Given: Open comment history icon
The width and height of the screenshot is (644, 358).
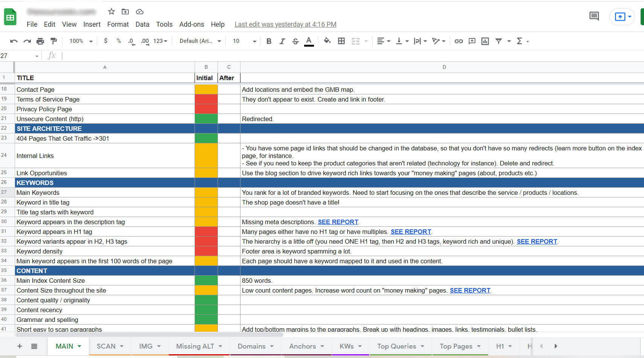Looking at the screenshot, I should 594,16.
